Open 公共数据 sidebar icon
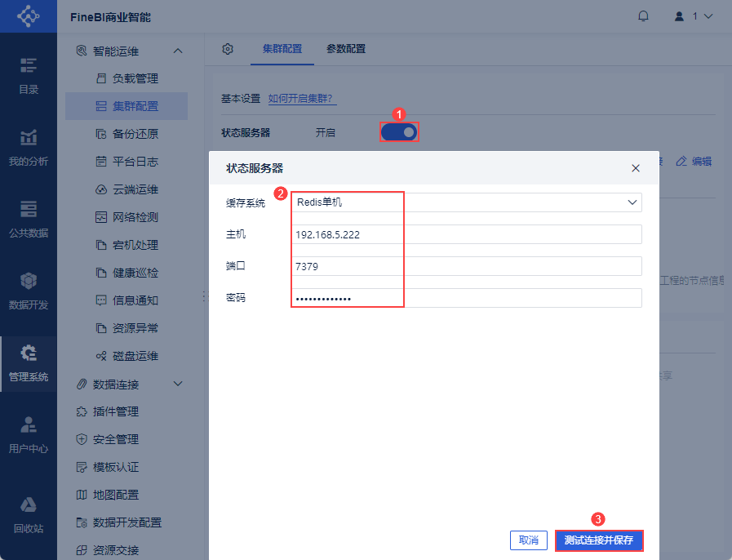Image resolution: width=732 pixels, height=560 pixels. coord(29,209)
